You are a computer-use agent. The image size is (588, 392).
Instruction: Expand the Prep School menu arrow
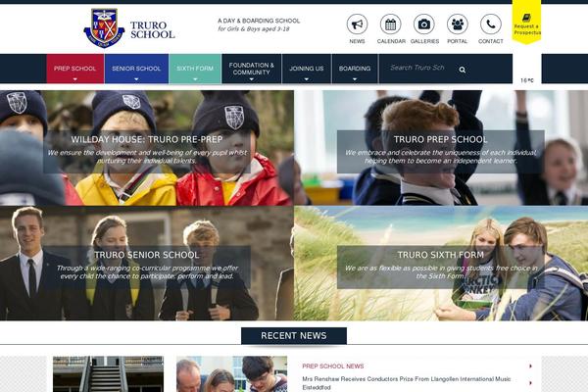tap(75, 79)
